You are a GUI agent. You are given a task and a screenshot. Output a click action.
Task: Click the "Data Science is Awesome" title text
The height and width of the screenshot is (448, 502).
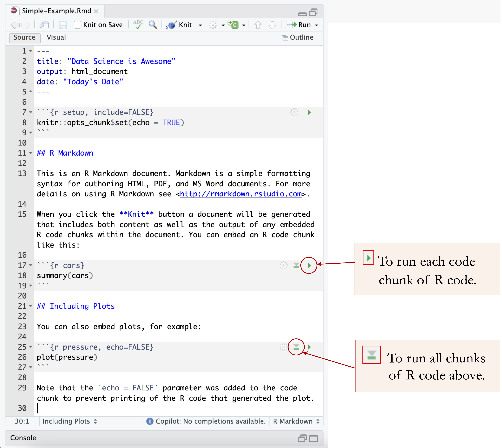click(121, 62)
